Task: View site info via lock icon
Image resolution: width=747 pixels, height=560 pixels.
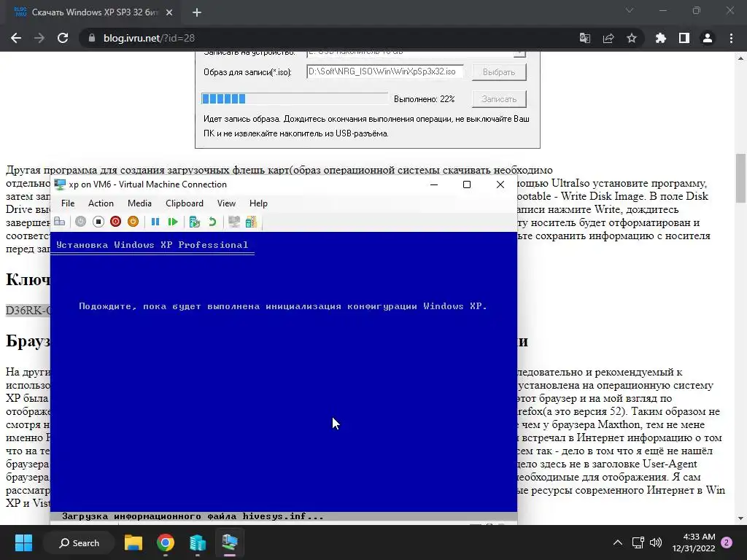Action: (x=92, y=38)
